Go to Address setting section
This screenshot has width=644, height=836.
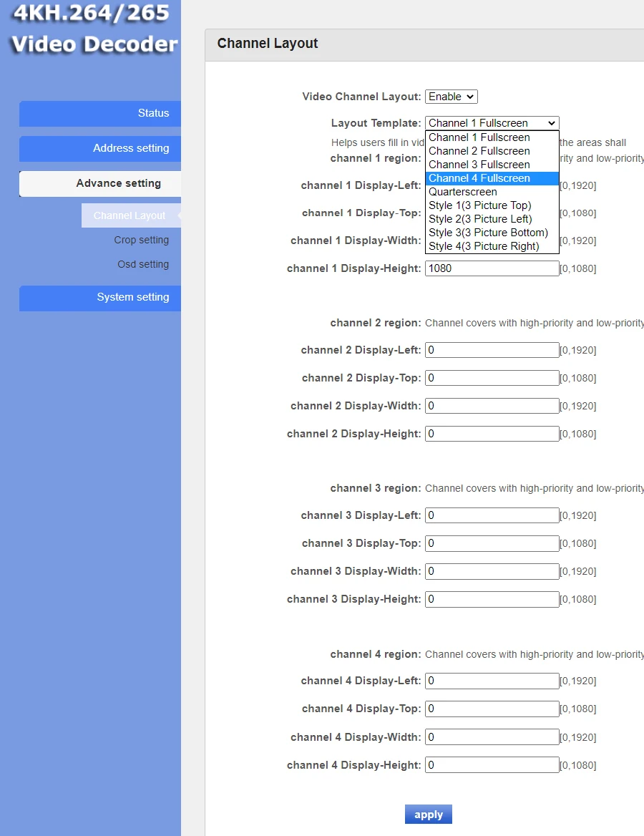click(x=100, y=149)
